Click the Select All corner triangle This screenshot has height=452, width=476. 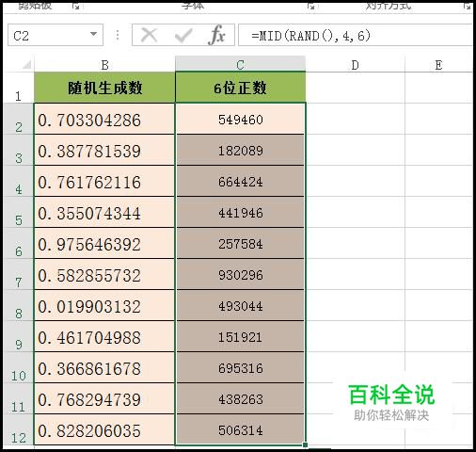coord(26,64)
